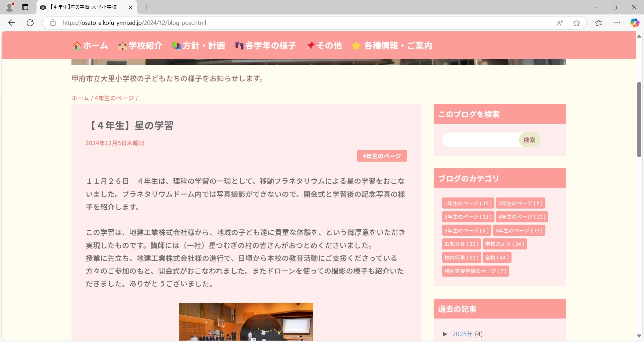The height and width of the screenshot is (342, 644).
Task: Click the 4年生のページ label tag on post
Action: [382, 156]
